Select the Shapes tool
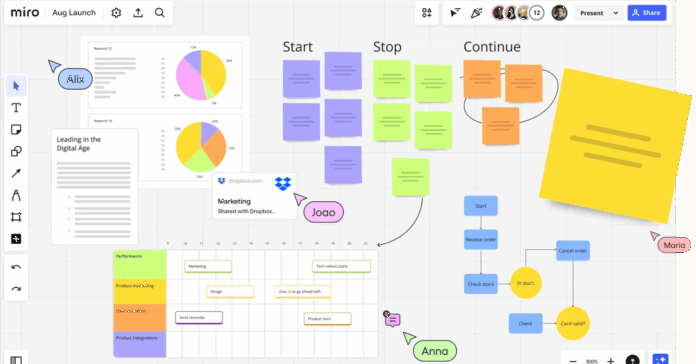The width and height of the screenshot is (696, 364). point(16,151)
